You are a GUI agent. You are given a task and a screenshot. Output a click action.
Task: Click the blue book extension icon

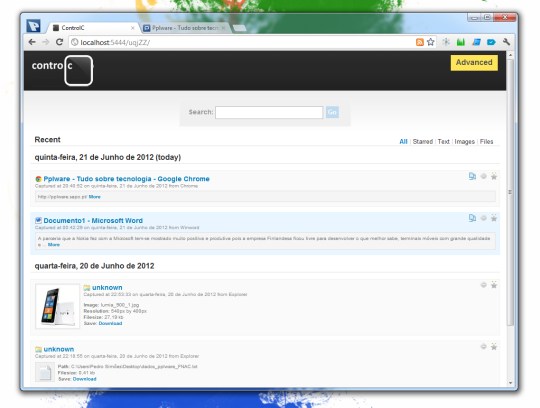pyautogui.click(x=476, y=42)
